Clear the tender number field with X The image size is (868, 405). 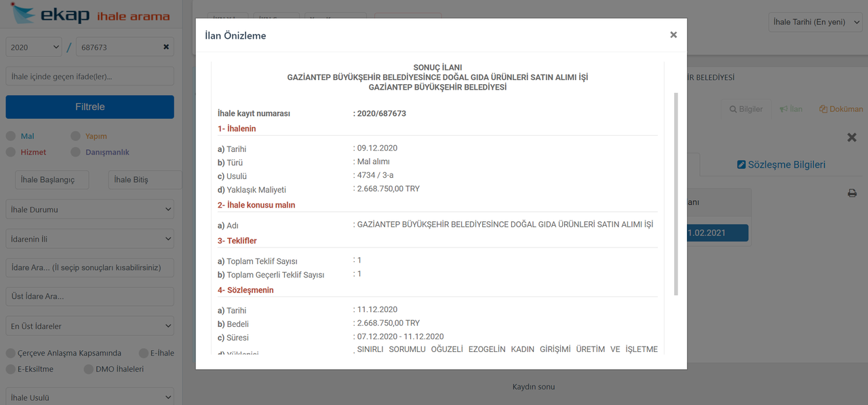(x=166, y=47)
